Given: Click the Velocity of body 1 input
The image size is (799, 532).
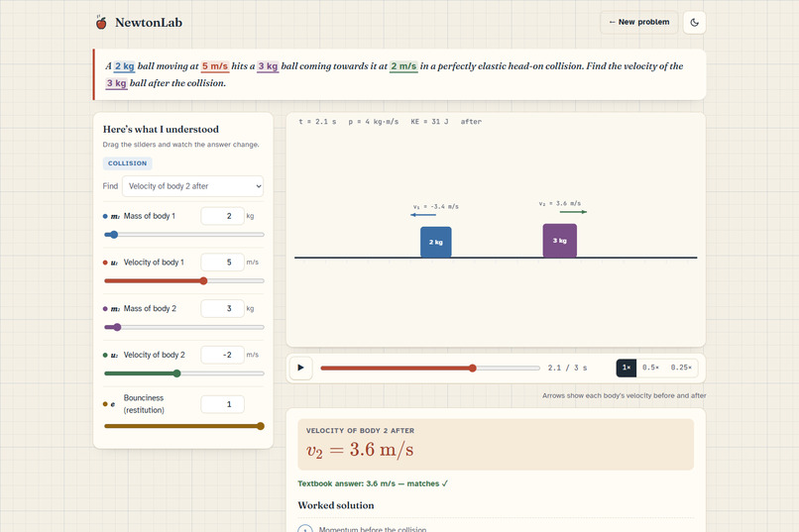Looking at the screenshot, I should (222, 263).
